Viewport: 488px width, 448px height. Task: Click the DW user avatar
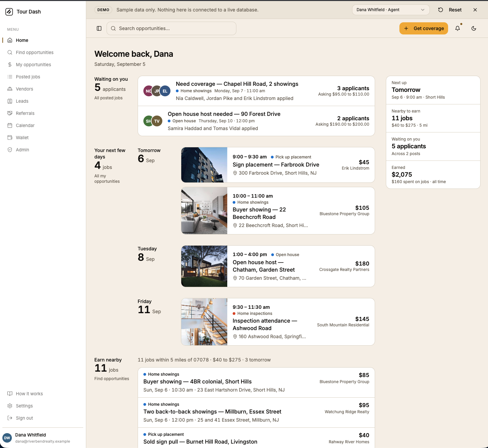click(x=7, y=438)
